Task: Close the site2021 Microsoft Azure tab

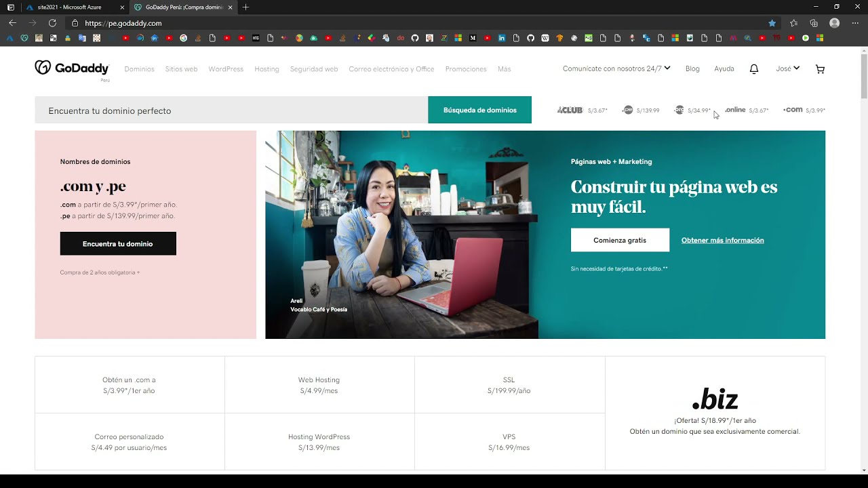Action: point(121,7)
